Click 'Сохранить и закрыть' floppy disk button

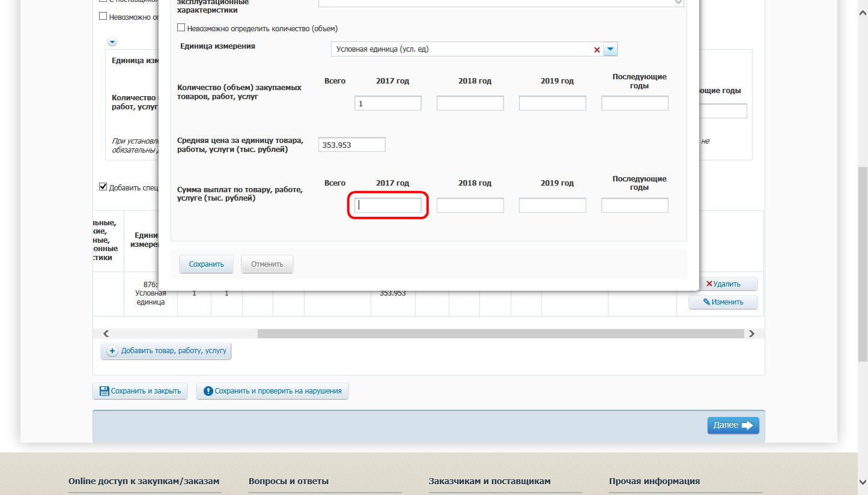click(x=140, y=391)
